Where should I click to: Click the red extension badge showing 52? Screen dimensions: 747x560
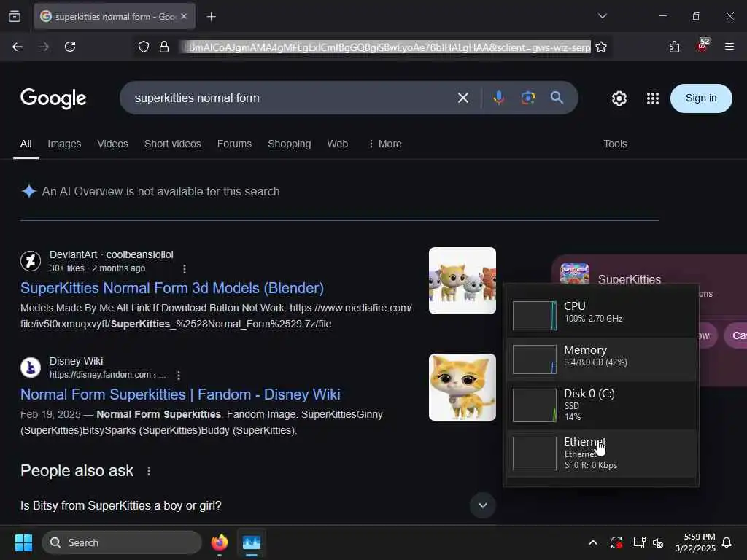tap(703, 46)
